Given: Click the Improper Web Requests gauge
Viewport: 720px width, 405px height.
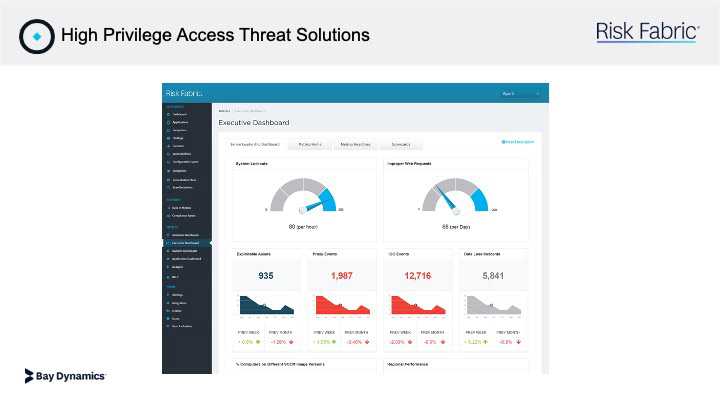Looking at the screenshot, I should [x=455, y=196].
